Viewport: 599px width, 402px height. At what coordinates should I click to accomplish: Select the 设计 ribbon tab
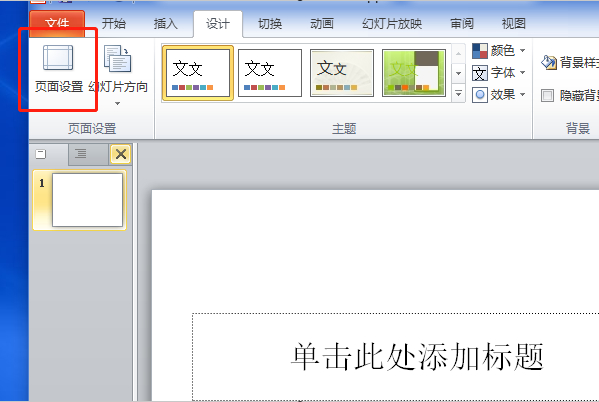(x=218, y=24)
